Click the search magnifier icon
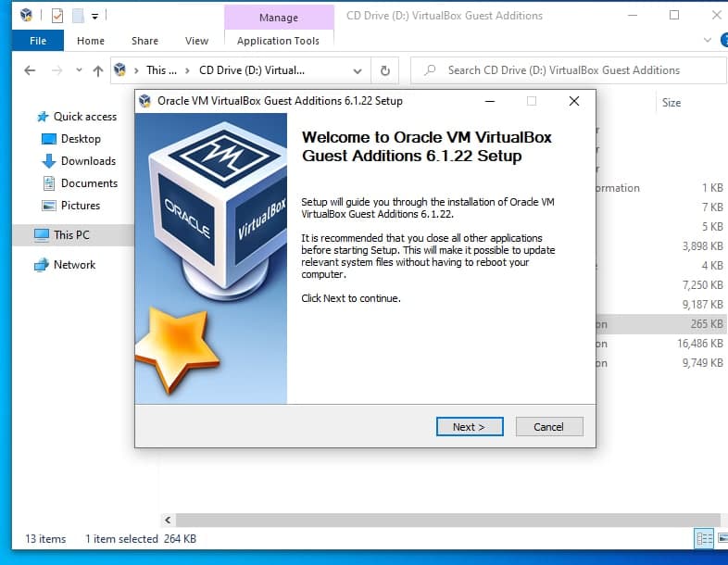728x565 pixels. [430, 70]
